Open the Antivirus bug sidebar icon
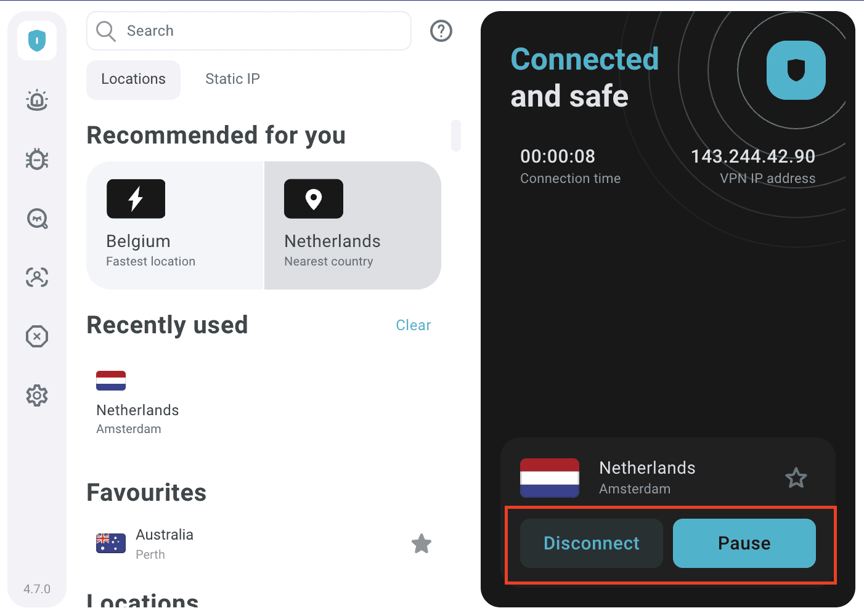The height and width of the screenshot is (616, 864). coord(37,159)
